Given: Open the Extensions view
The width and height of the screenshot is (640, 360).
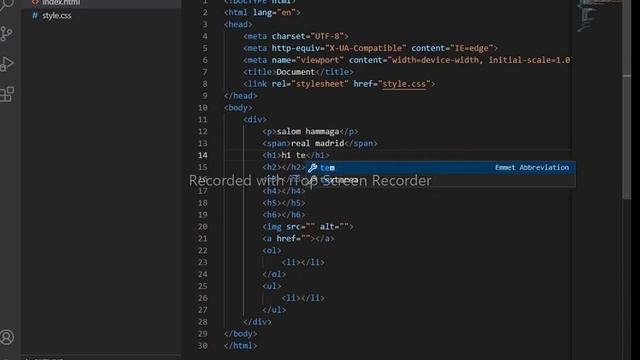Looking at the screenshot, I should [7, 94].
